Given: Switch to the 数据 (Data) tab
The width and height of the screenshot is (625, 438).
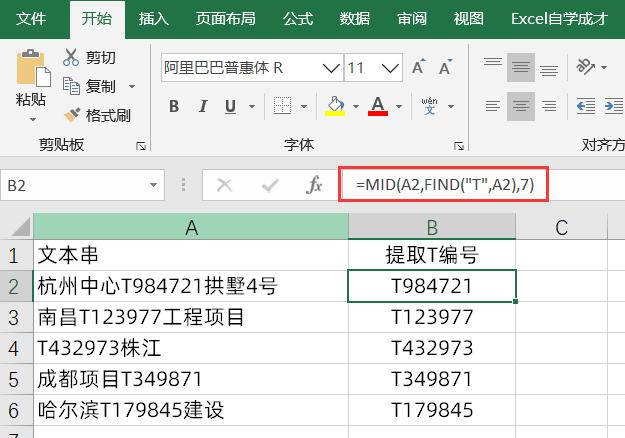Looking at the screenshot, I should 354,19.
